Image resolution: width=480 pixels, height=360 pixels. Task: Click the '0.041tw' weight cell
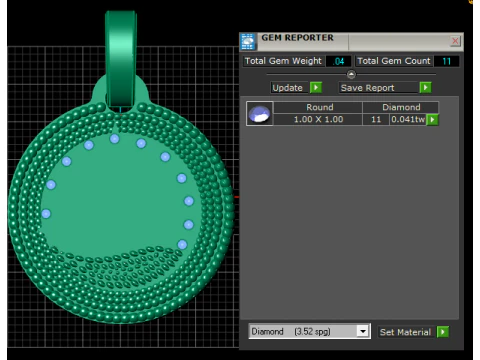pyautogui.click(x=408, y=119)
